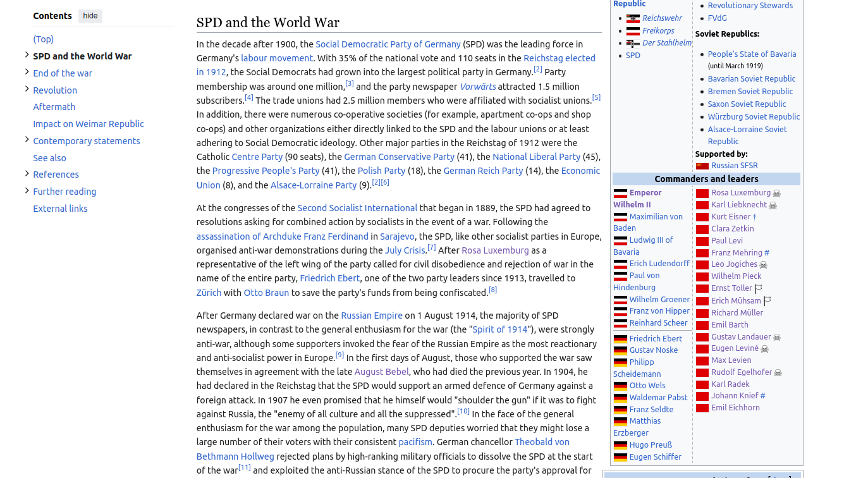868x478 pixels.
Task: Go to External links in contents
Action: pyautogui.click(x=60, y=209)
